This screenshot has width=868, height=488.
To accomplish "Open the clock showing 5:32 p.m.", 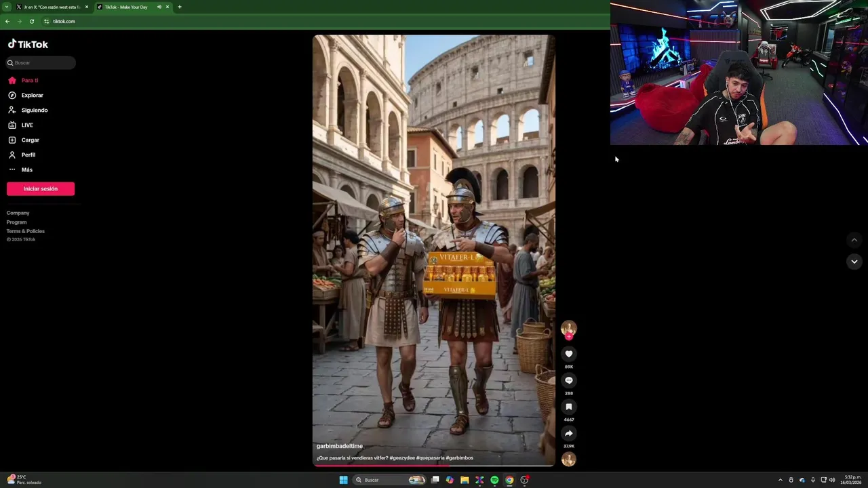I will (x=851, y=480).
